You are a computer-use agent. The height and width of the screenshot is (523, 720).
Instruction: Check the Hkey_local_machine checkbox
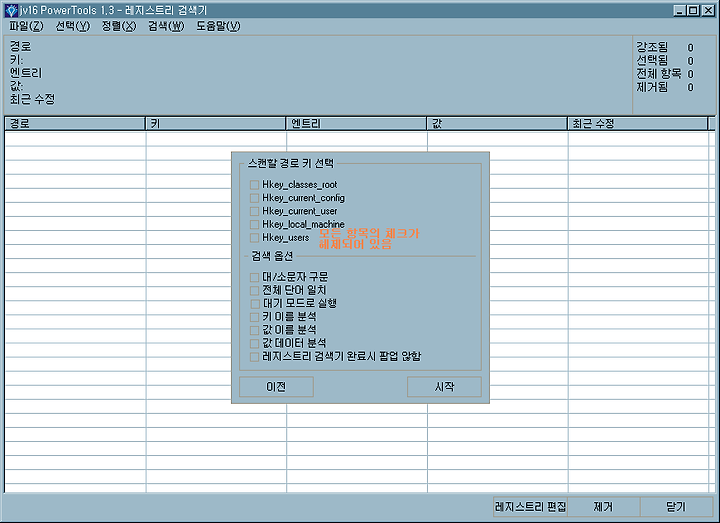[254, 225]
